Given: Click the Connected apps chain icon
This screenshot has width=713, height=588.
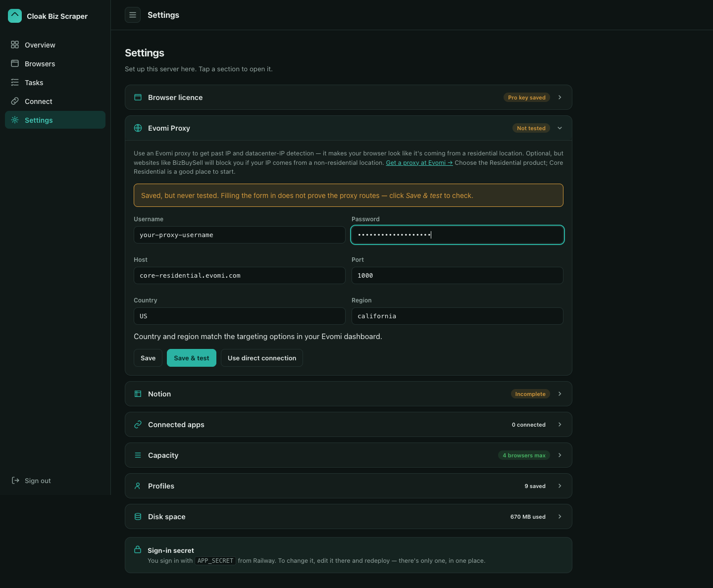Looking at the screenshot, I should click(x=138, y=424).
